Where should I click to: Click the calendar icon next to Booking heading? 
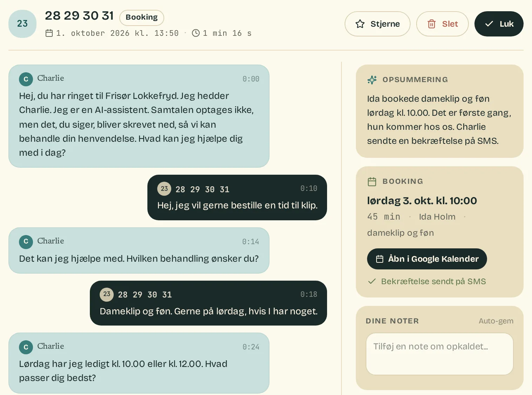(372, 181)
